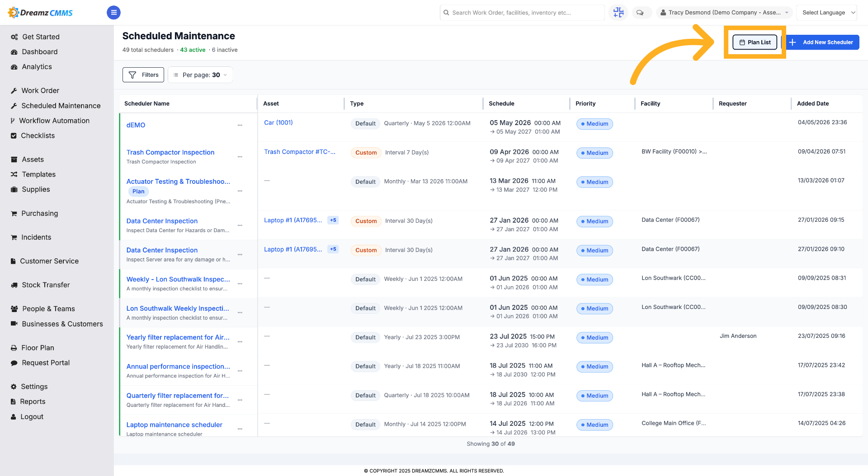Open the Tracy Desmond account dropdown
This screenshot has height=476, width=868.
pos(724,13)
